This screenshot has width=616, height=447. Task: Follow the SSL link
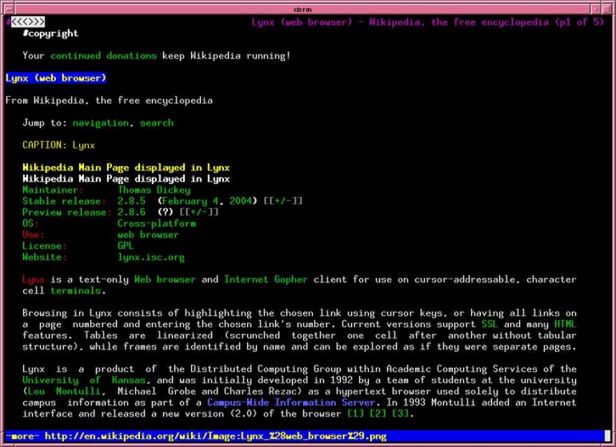click(490, 324)
